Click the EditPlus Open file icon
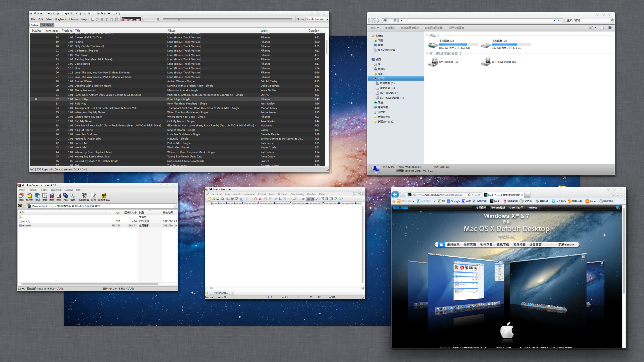 [x=213, y=199]
